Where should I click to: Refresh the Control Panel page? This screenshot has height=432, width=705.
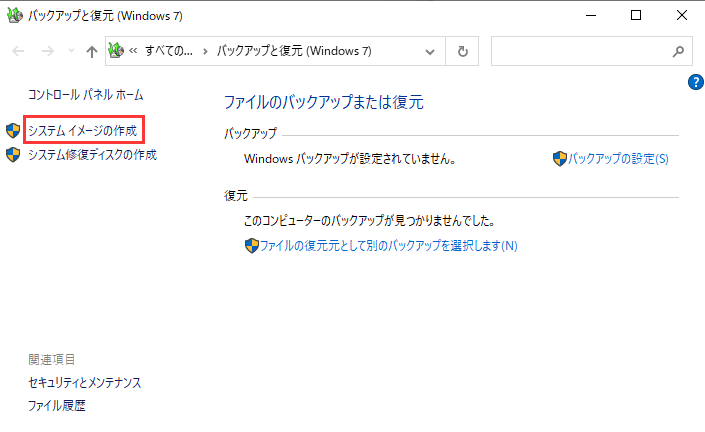tap(462, 51)
